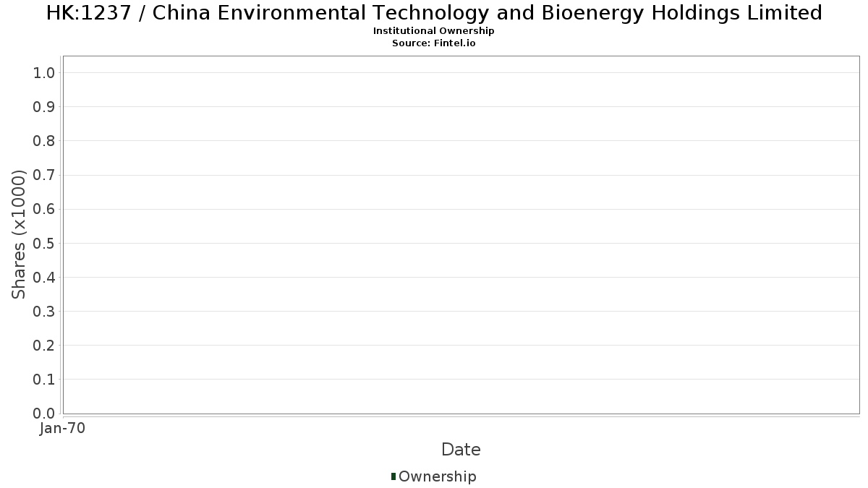Click the 0.0 y-axis label
The width and height of the screenshot is (868, 488).
click(x=44, y=413)
